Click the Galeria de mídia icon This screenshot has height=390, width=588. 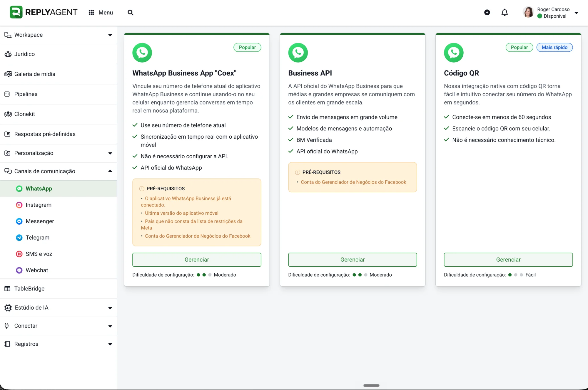tap(8, 74)
